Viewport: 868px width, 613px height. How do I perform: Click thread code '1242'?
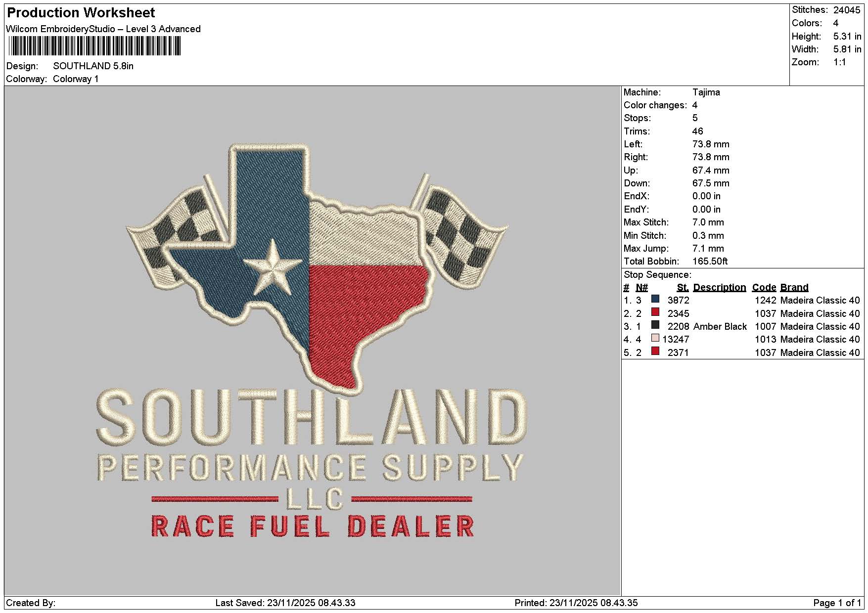coord(766,301)
